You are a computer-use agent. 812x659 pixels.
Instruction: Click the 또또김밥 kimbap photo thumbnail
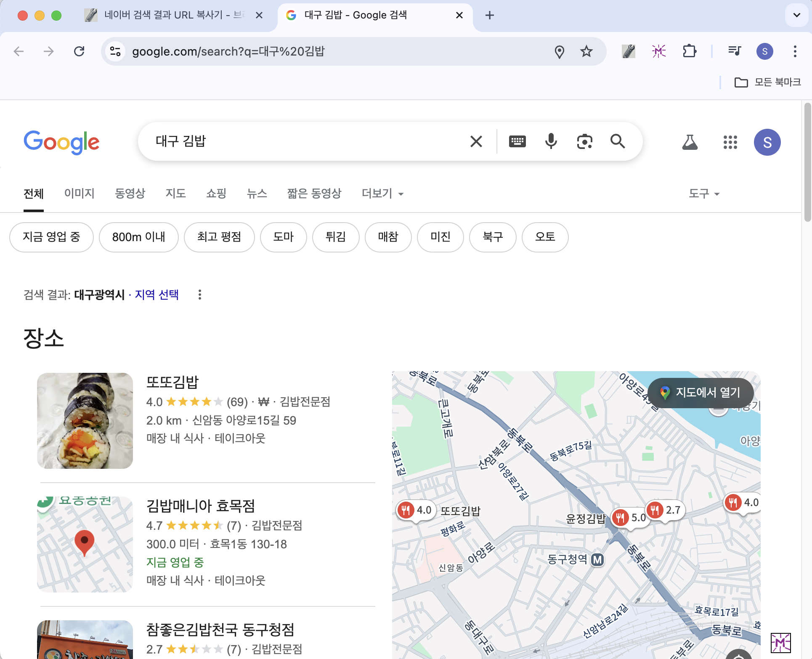click(x=85, y=421)
